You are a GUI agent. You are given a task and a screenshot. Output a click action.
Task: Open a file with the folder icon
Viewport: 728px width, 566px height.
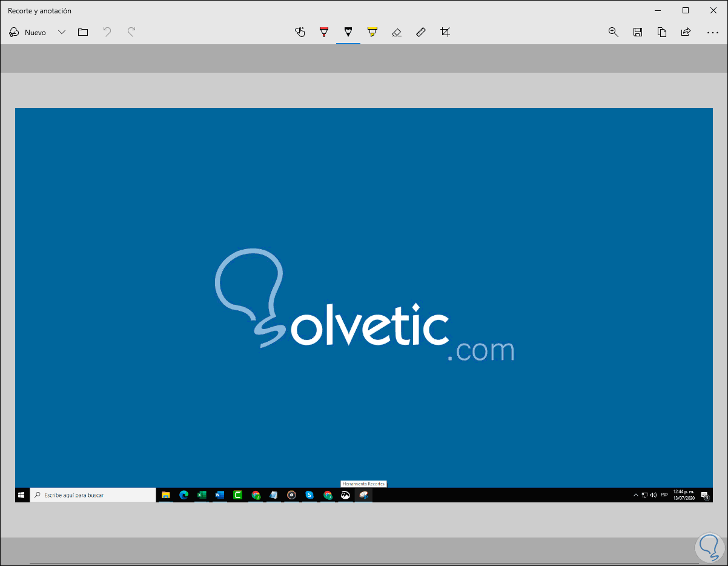click(83, 32)
